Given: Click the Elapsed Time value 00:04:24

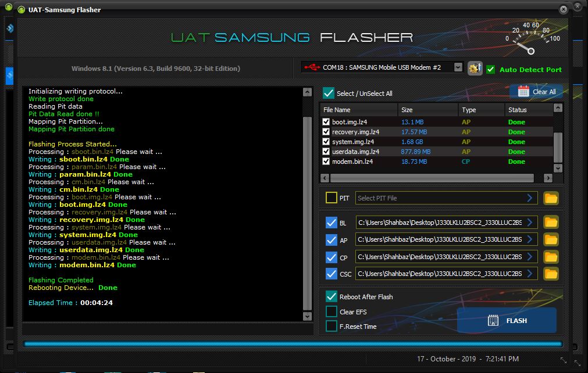Looking at the screenshot, I should click(97, 303).
